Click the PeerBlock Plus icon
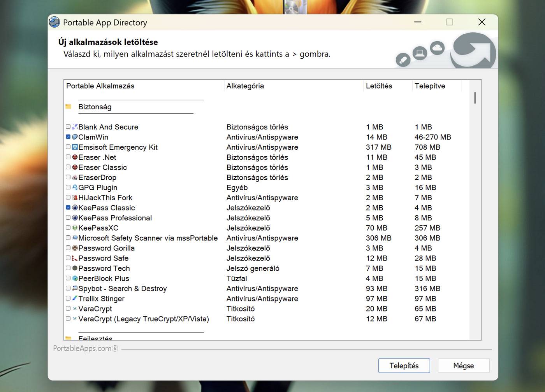 coord(75,278)
